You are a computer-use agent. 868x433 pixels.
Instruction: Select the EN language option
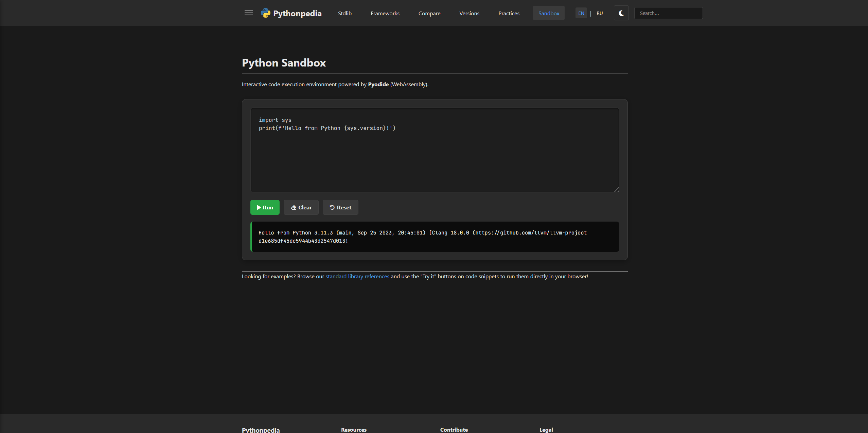(581, 13)
